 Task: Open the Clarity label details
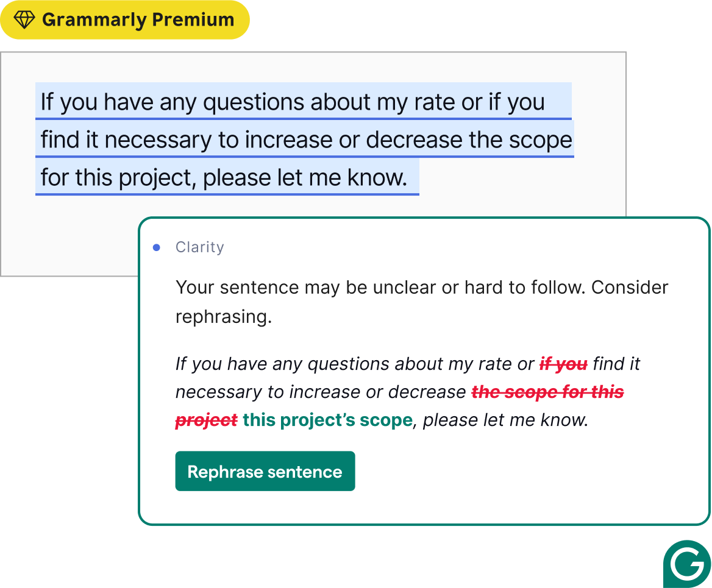[x=200, y=247]
